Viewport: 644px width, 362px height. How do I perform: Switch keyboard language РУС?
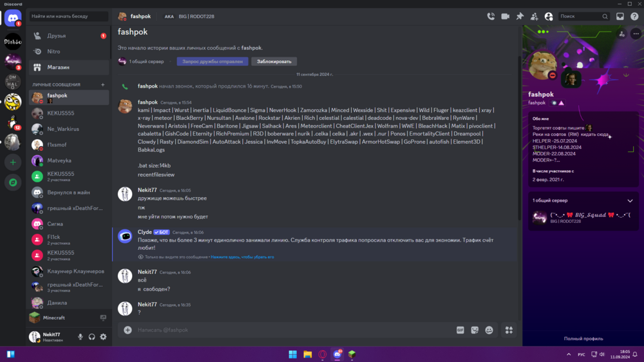click(x=581, y=354)
